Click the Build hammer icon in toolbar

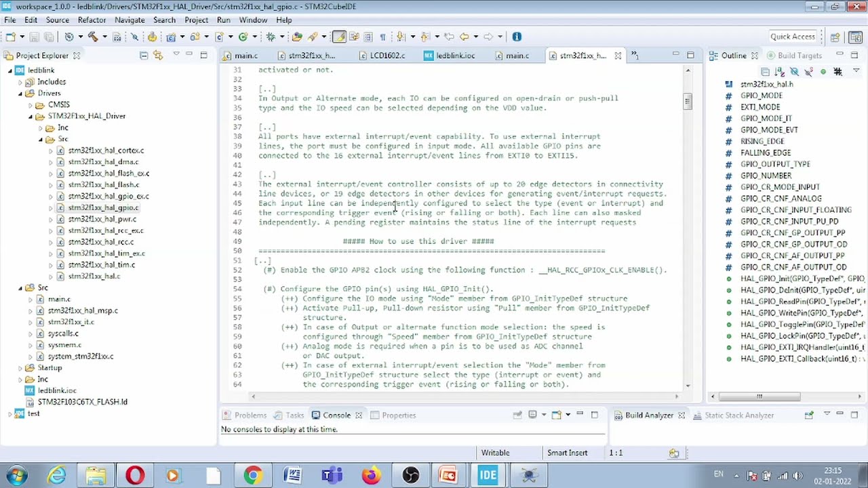[94, 36]
